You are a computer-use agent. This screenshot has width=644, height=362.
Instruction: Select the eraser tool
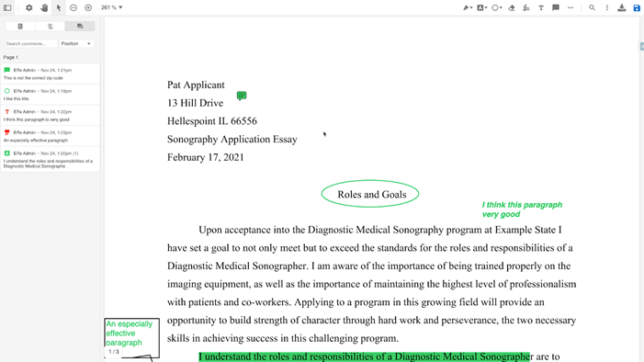pos(512,7)
